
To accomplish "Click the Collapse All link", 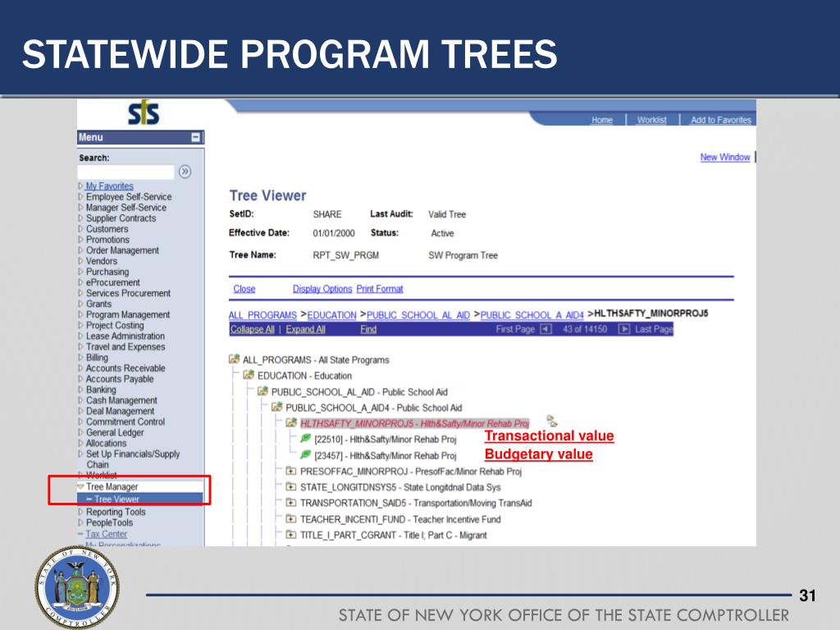I will [x=253, y=329].
